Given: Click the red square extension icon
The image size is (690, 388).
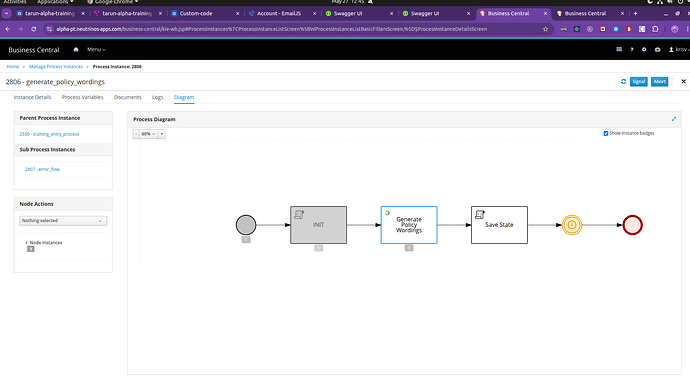Looking at the screenshot, I should pyautogui.click(x=603, y=29).
